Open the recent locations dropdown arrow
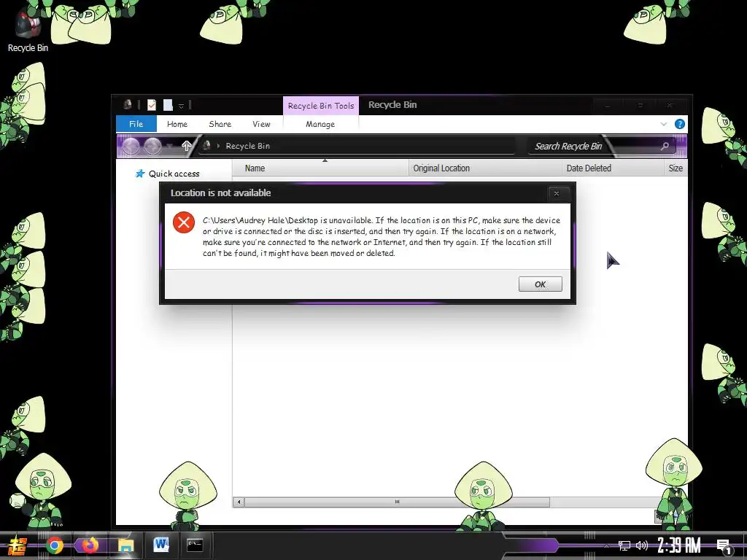Image resolution: width=747 pixels, height=560 pixels. tap(169, 146)
